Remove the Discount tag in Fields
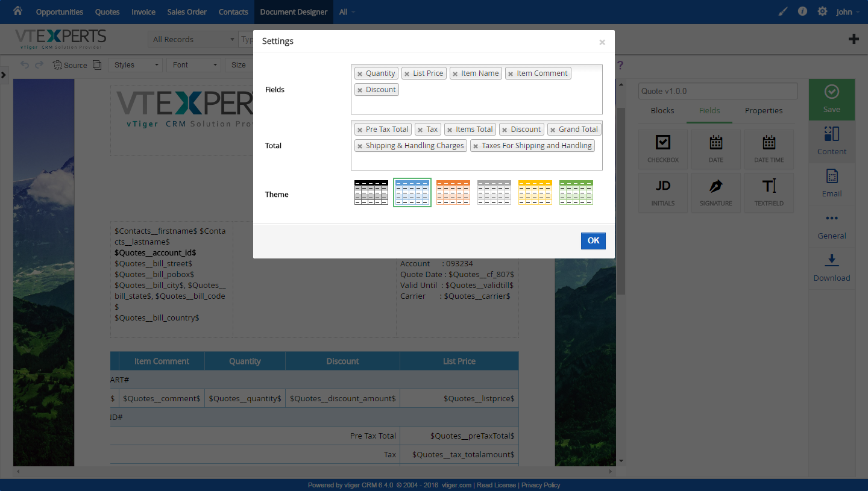 360,90
